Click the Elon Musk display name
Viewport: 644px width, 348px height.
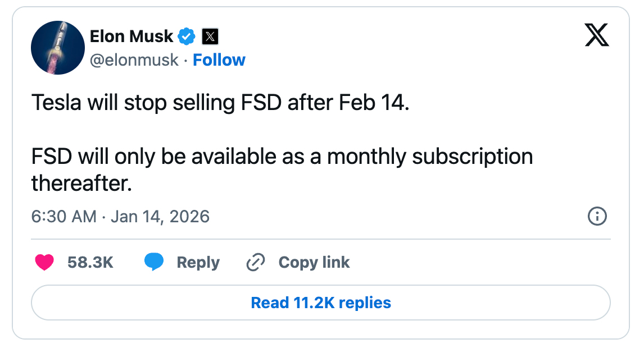(131, 36)
